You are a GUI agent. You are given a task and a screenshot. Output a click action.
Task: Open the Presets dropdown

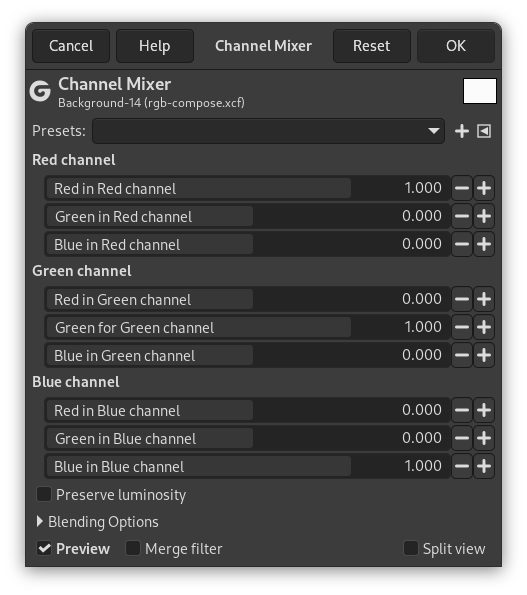pos(268,131)
